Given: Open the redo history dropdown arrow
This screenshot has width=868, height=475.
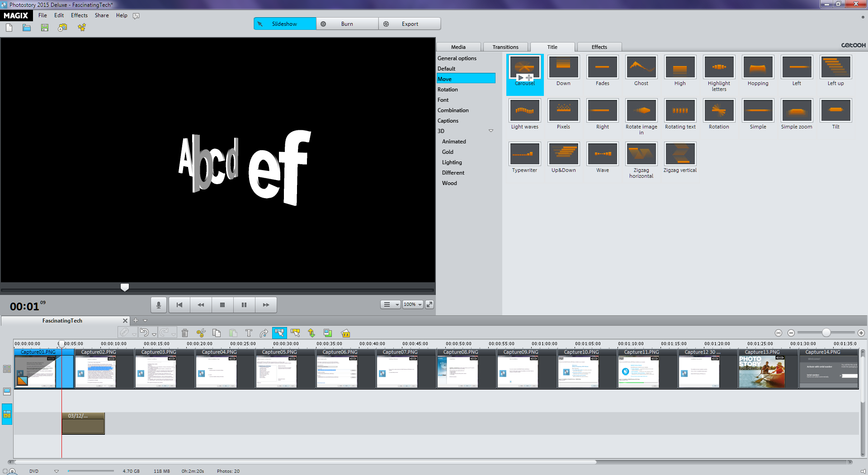Looking at the screenshot, I should coord(174,334).
